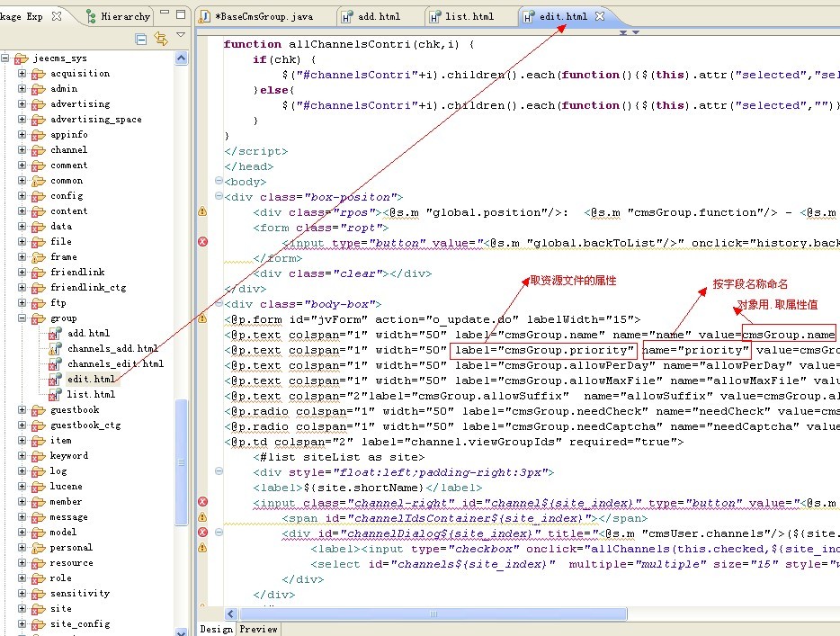The height and width of the screenshot is (636, 840).
Task: Select edit.html in the group folder
Action: pos(91,379)
